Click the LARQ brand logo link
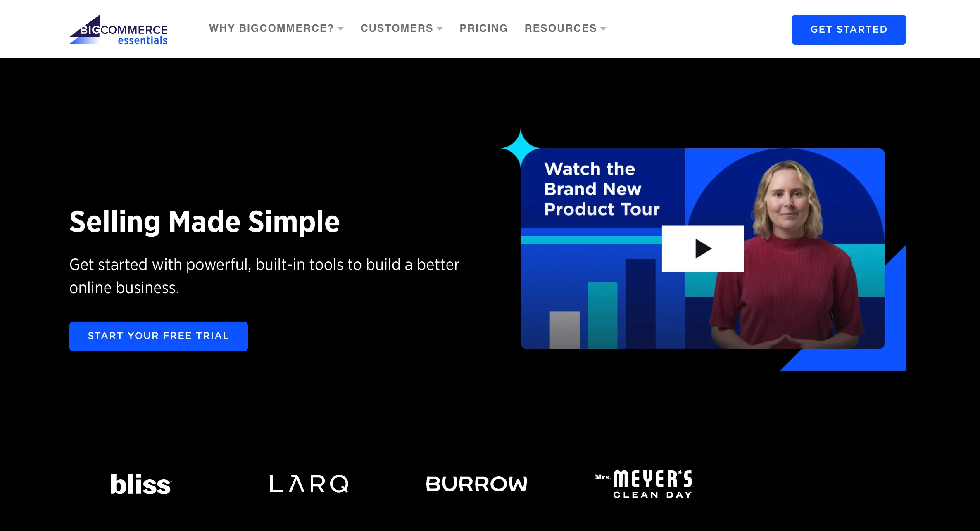This screenshot has height=531, width=980. [x=309, y=483]
